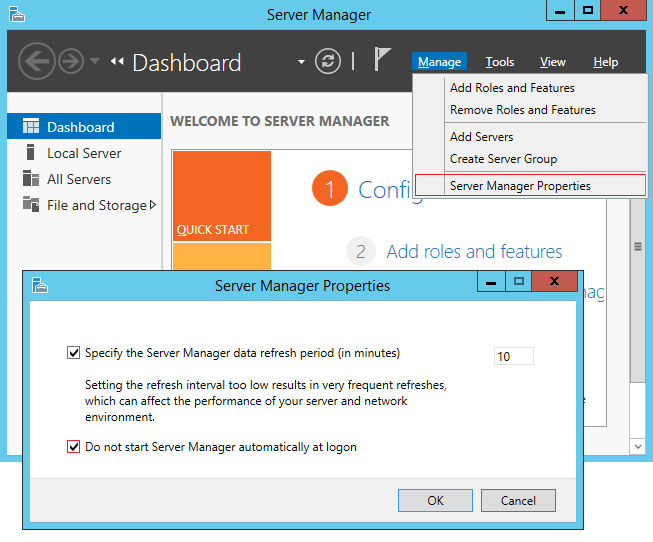Click the Local Server sidebar icon
Image resolution: width=653 pixels, height=542 pixels.
30,153
